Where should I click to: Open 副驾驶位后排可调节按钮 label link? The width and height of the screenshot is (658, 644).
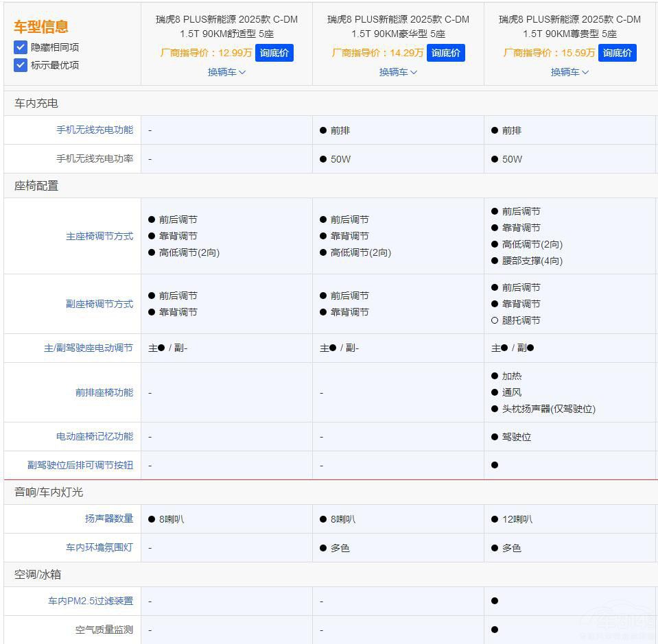pos(80,465)
